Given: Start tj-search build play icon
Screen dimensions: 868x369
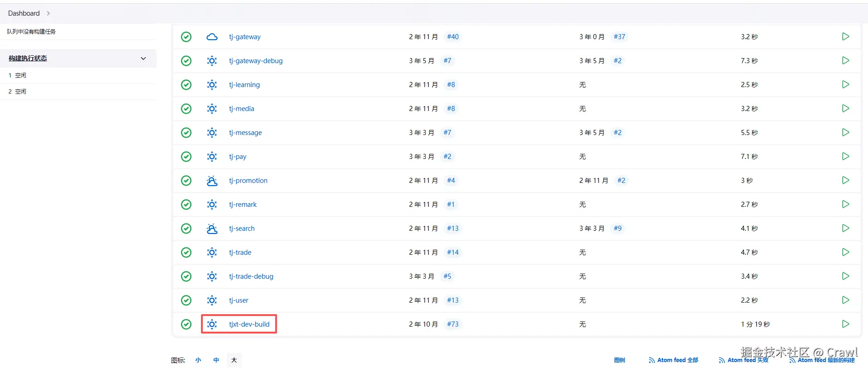Looking at the screenshot, I should [845, 228].
